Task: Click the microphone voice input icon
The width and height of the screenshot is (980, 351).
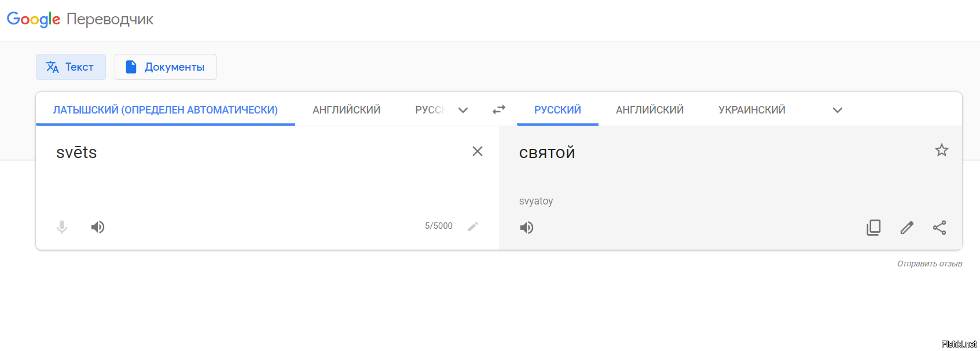Action: 62,227
